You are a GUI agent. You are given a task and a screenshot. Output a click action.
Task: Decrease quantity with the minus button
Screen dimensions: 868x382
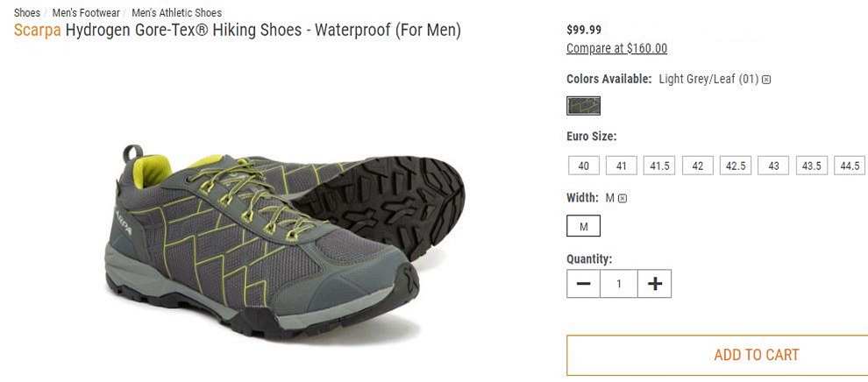(583, 284)
